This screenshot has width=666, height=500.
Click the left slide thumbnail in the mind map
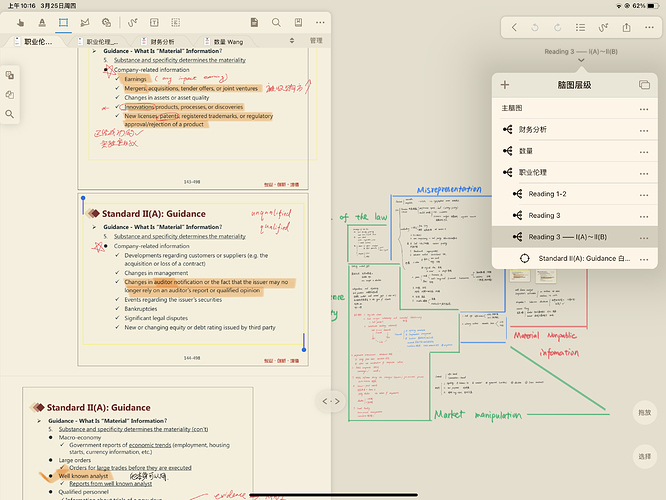(x=519, y=276)
